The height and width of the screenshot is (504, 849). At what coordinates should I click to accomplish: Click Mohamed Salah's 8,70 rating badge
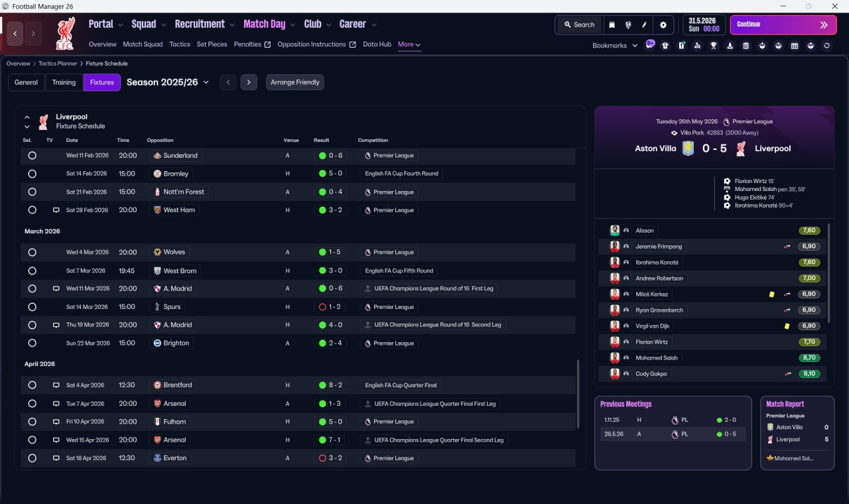pyautogui.click(x=809, y=358)
